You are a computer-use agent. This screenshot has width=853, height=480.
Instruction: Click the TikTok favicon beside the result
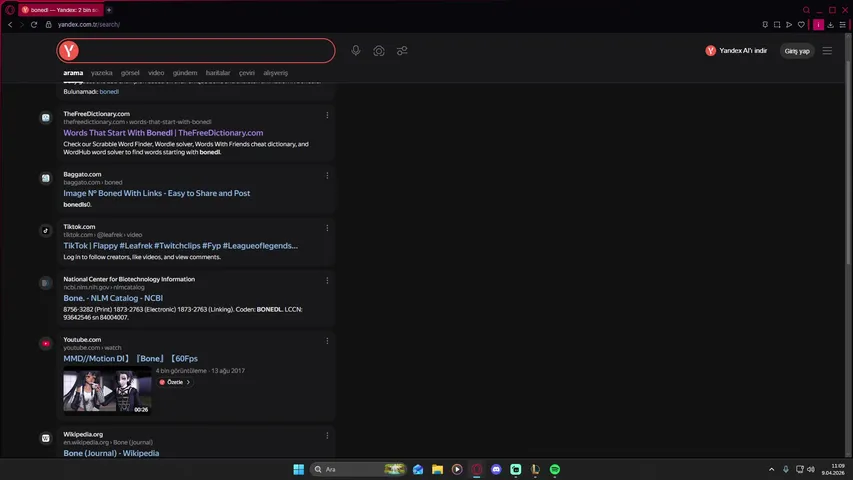[46, 230]
